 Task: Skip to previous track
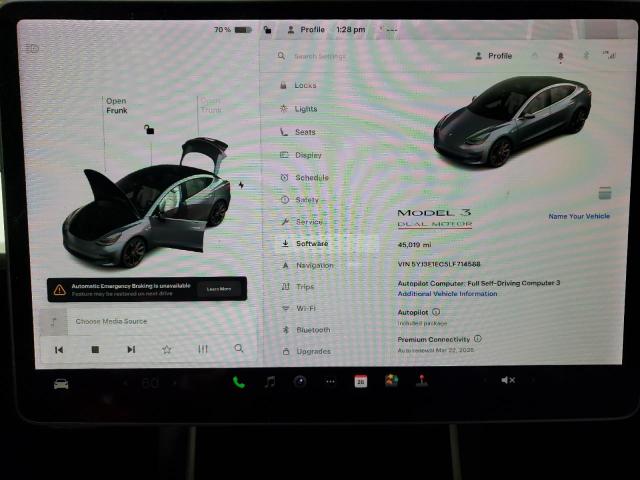[59, 350]
